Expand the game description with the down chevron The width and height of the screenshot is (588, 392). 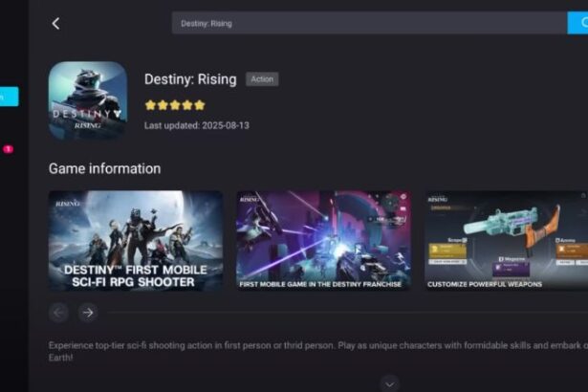click(x=390, y=384)
